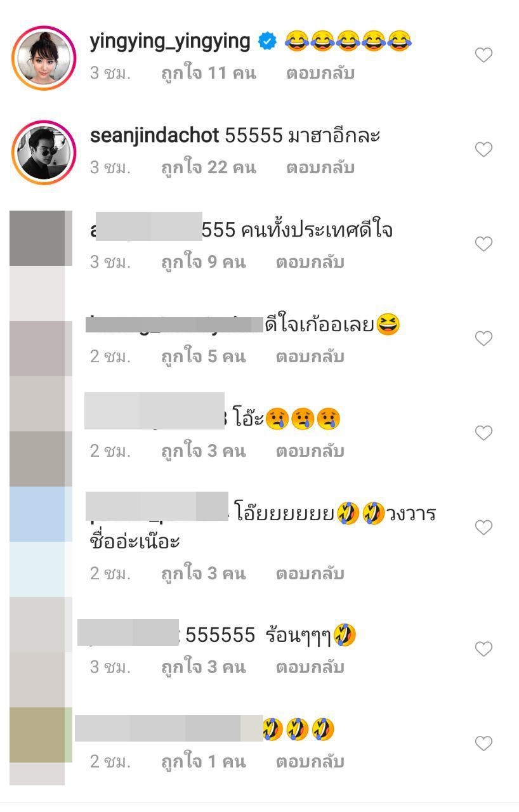
Task: Tap heart next to โอ๊ยยยยยย วงวาร comment
Action: (484, 528)
